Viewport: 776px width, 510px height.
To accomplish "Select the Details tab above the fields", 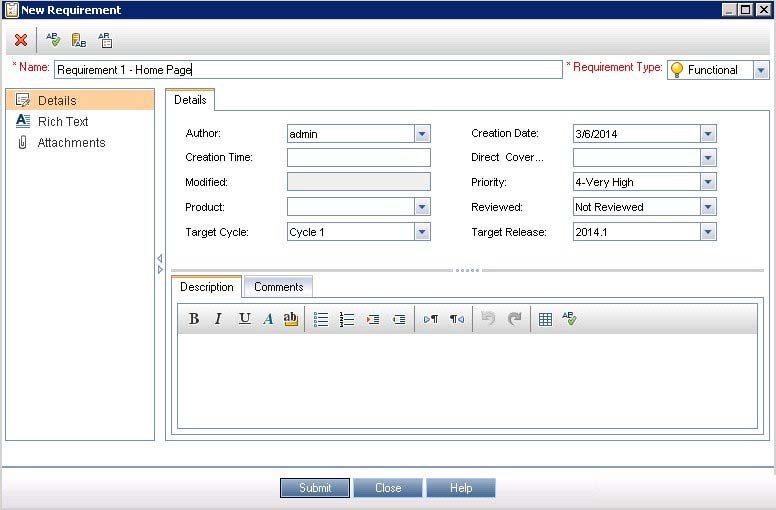I will [190, 100].
